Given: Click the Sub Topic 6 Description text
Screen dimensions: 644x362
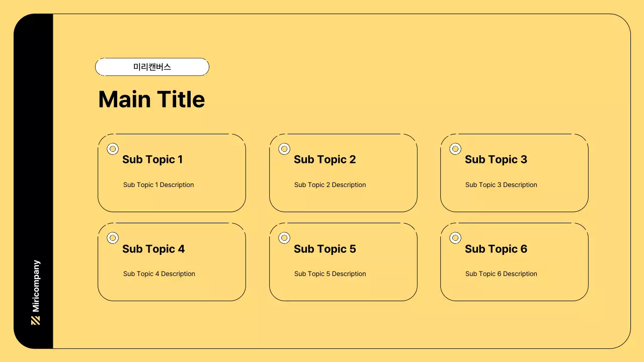Looking at the screenshot, I should (501, 274).
